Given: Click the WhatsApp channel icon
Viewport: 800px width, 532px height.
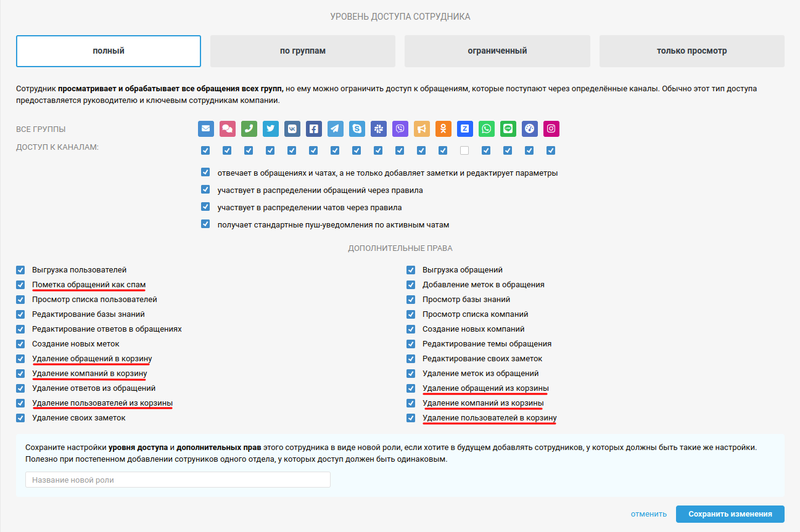Looking at the screenshot, I should click(487, 129).
